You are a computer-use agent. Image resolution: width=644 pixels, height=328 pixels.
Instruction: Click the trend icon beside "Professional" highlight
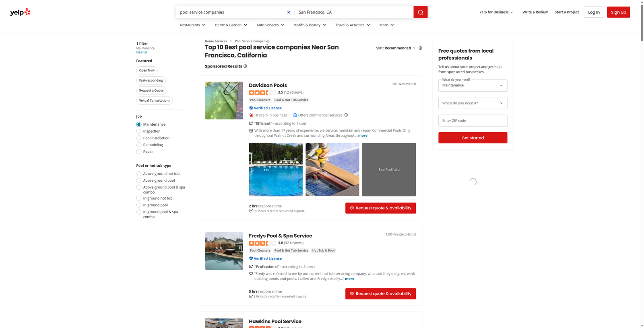(251, 266)
